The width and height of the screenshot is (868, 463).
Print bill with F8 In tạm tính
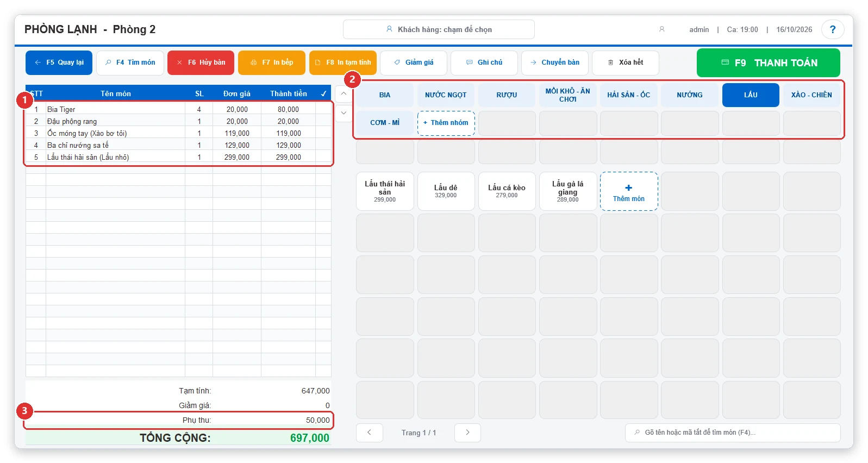342,62
